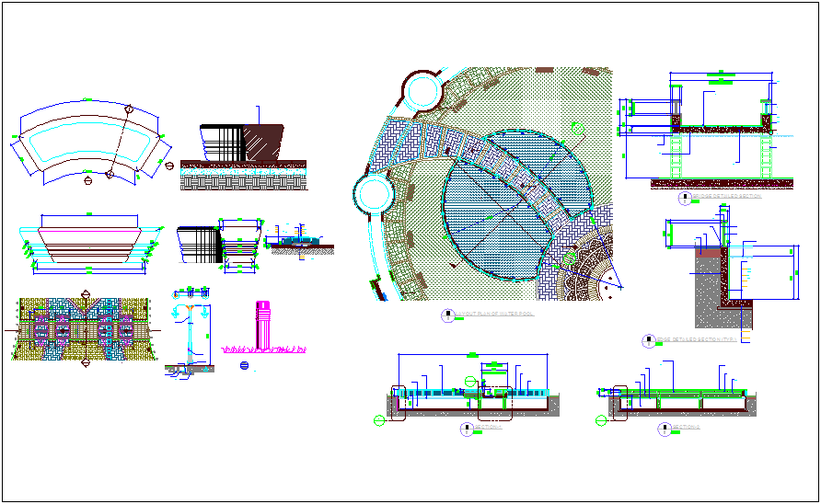Click the BRIDGE DETAILED SECTION title
The width and height of the screenshot is (821, 504).
click(727, 196)
